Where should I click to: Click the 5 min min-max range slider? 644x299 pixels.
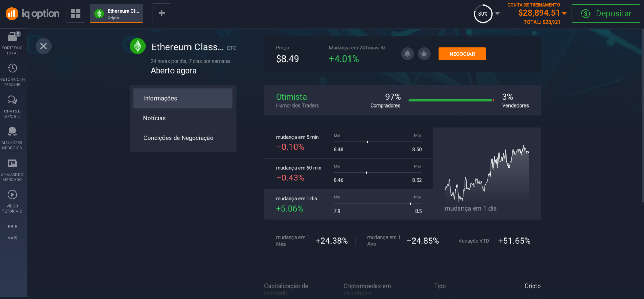(377, 142)
